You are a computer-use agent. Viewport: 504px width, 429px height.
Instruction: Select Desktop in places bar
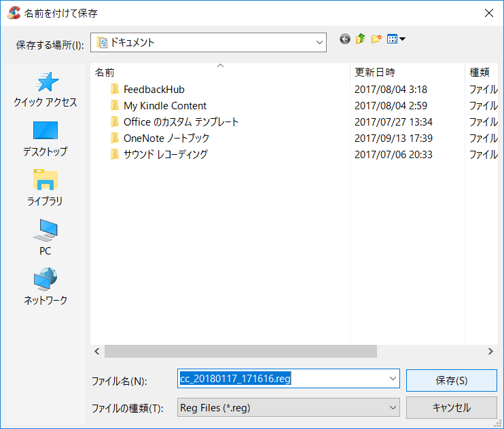click(x=46, y=139)
